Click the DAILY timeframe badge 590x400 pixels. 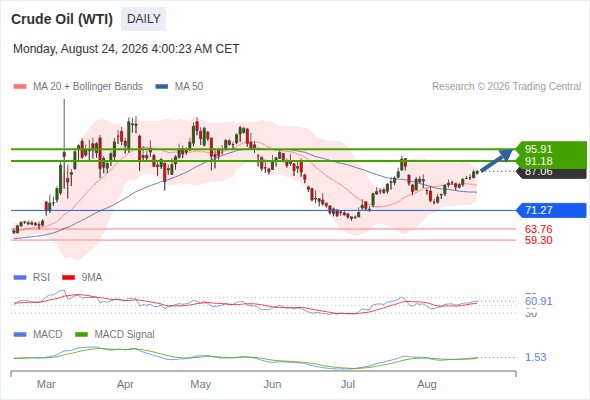(143, 19)
